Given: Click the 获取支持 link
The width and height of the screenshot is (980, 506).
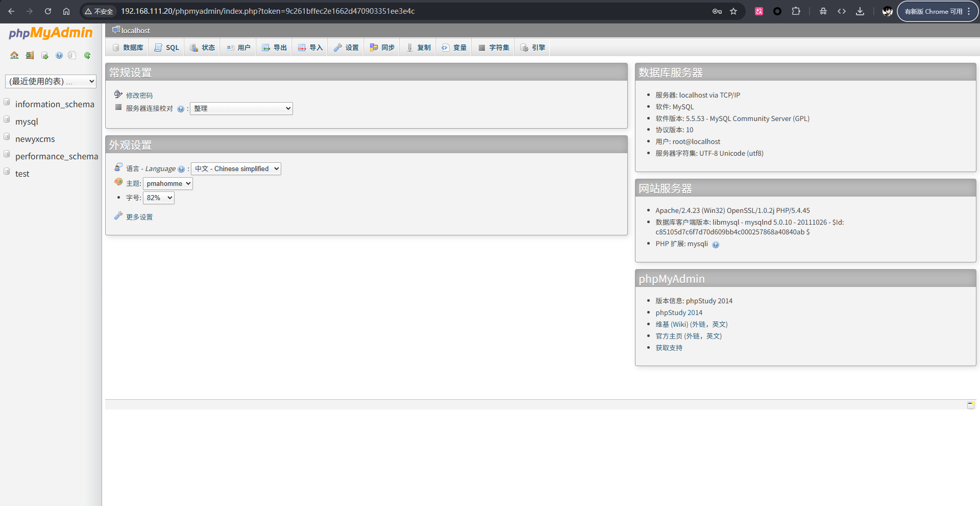Looking at the screenshot, I should click(669, 348).
